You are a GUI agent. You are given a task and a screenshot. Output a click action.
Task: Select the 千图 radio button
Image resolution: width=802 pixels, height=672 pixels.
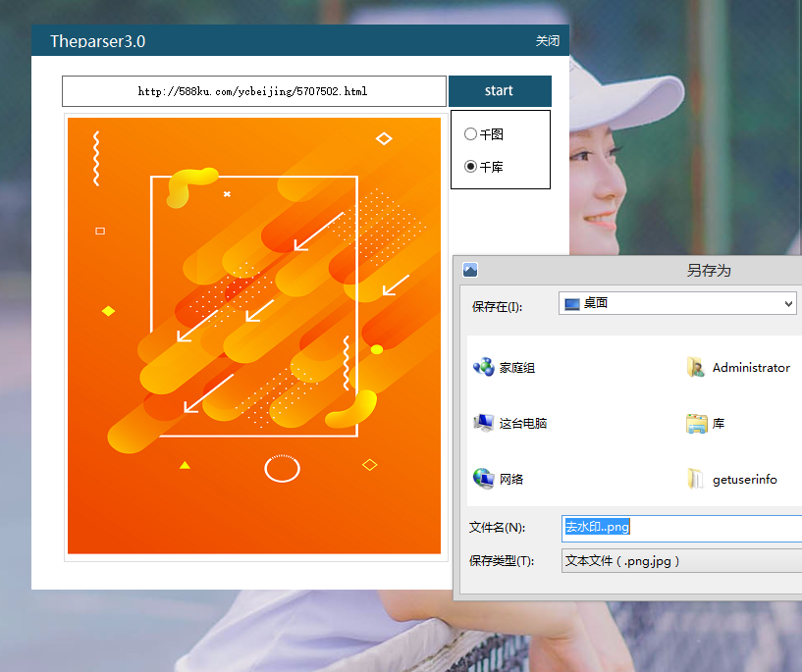coord(471,134)
